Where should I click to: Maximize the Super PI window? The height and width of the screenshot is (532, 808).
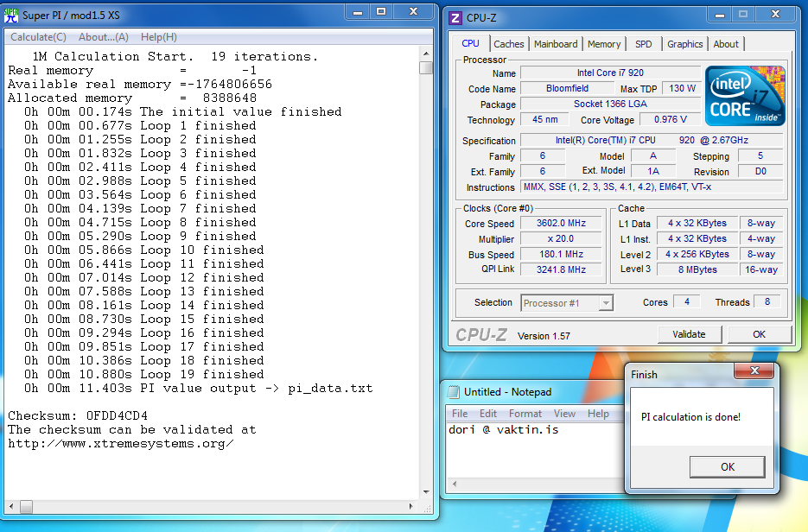pyautogui.click(x=381, y=11)
